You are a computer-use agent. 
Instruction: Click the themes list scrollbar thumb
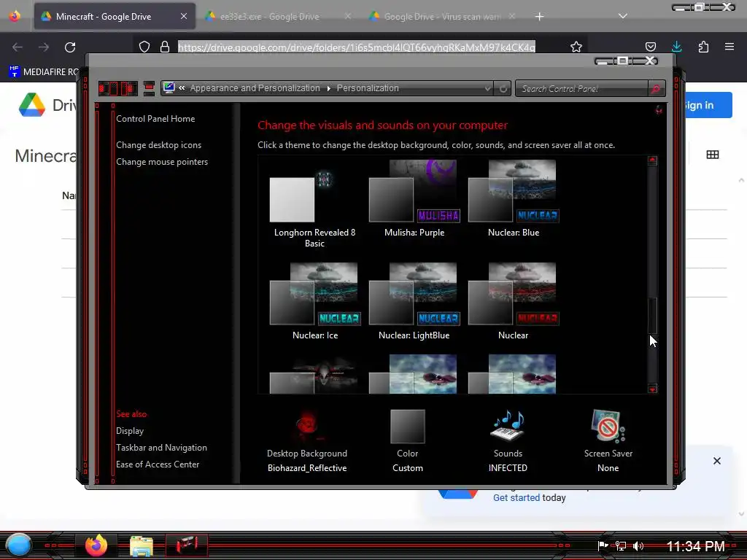(652, 315)
